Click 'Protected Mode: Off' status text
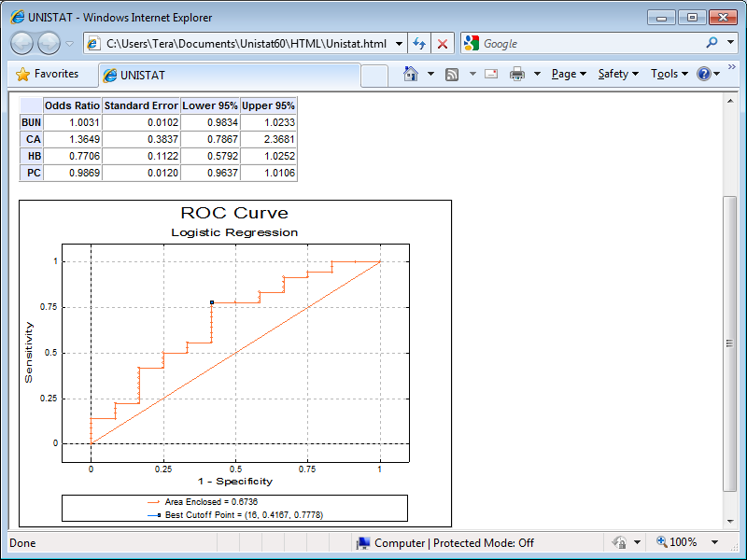 484,543
